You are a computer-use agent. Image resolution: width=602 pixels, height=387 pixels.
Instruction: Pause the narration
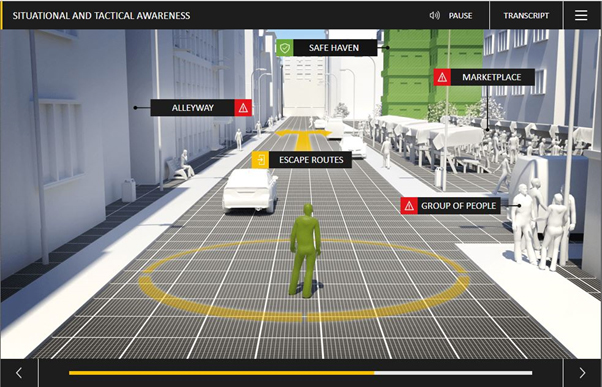[x=460, y=16]
